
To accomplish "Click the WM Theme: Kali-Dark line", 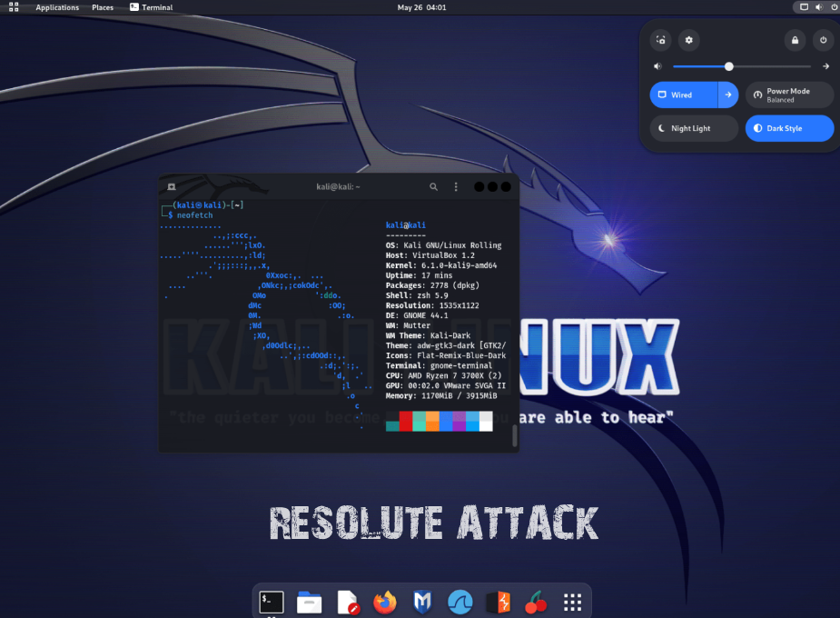I will tap(428, 335).
